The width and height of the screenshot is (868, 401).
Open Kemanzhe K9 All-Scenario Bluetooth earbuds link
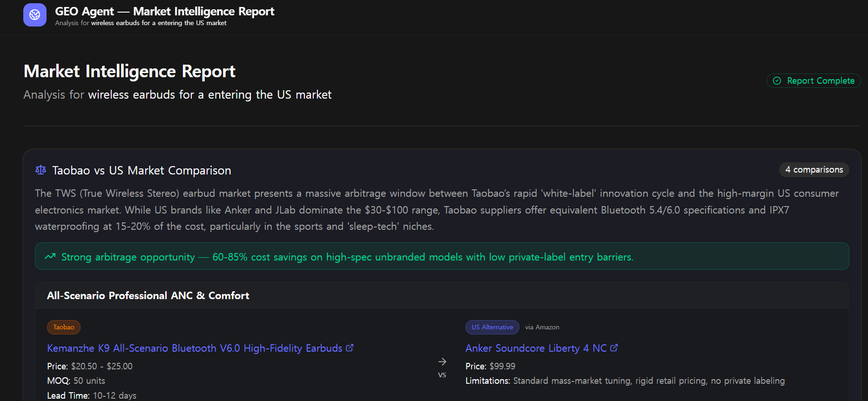tap(195, 348)
